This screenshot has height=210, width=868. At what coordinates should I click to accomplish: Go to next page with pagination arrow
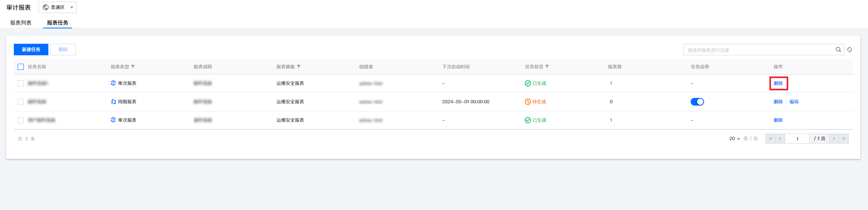pos(834,139)
